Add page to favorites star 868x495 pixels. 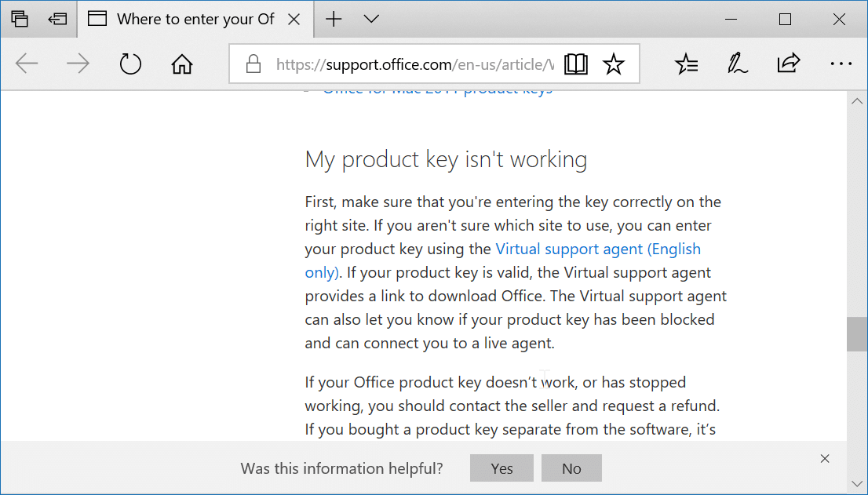tap(614, 64)
